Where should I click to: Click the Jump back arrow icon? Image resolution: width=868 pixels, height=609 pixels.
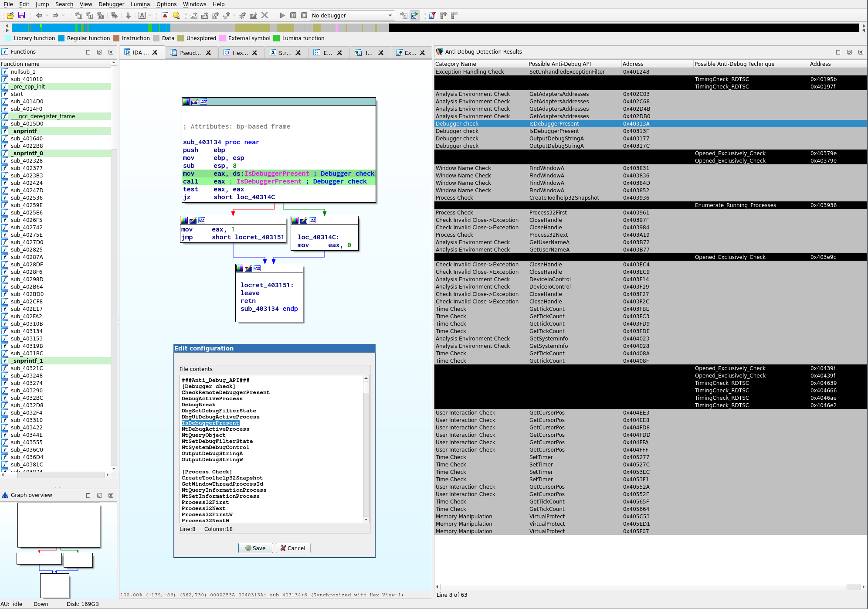pyautogui.click(x=39, y=15)
